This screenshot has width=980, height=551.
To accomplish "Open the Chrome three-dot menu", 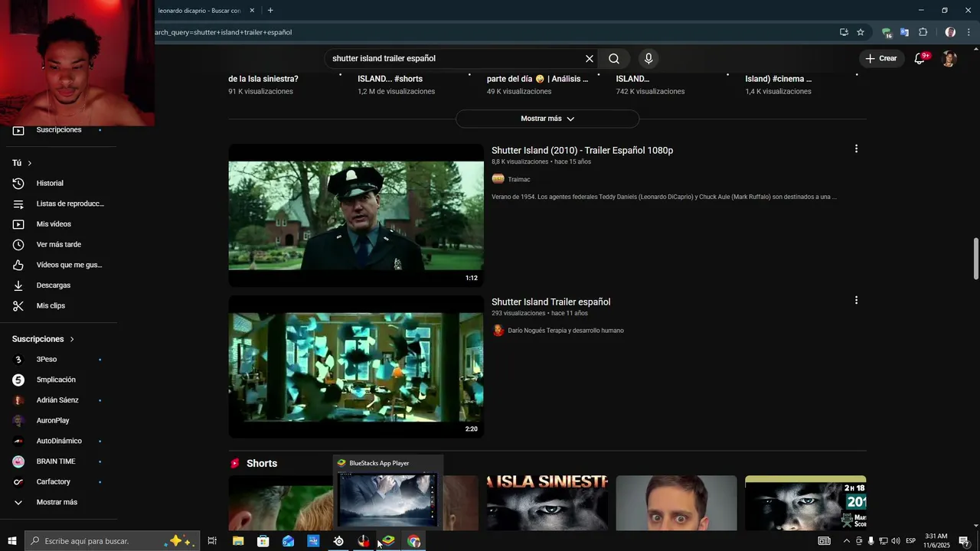I will 969,32.
